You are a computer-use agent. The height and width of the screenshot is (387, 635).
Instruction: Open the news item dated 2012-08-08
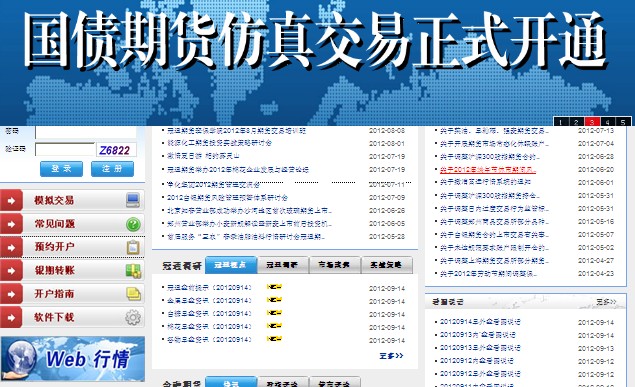pyautogui.click(x=237, y=131)
